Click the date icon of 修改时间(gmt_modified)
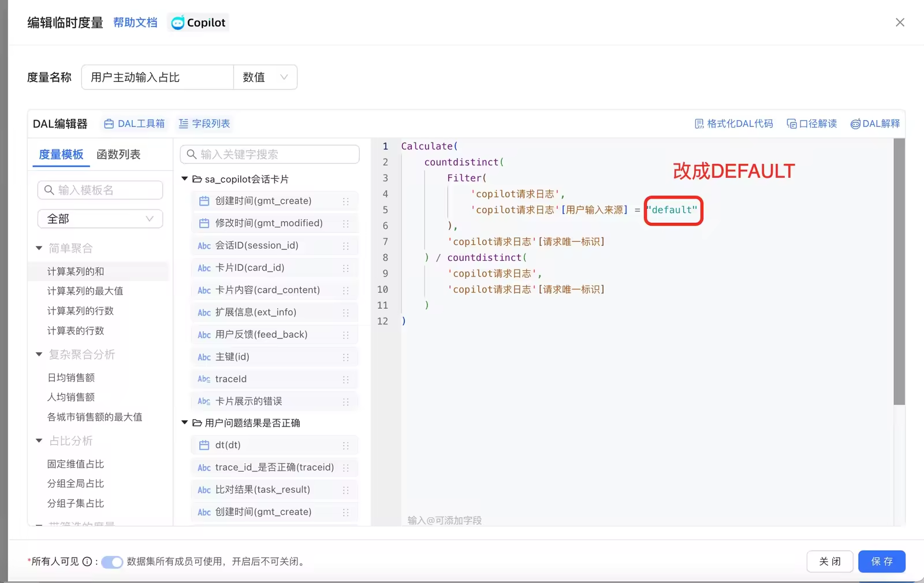 204,223
